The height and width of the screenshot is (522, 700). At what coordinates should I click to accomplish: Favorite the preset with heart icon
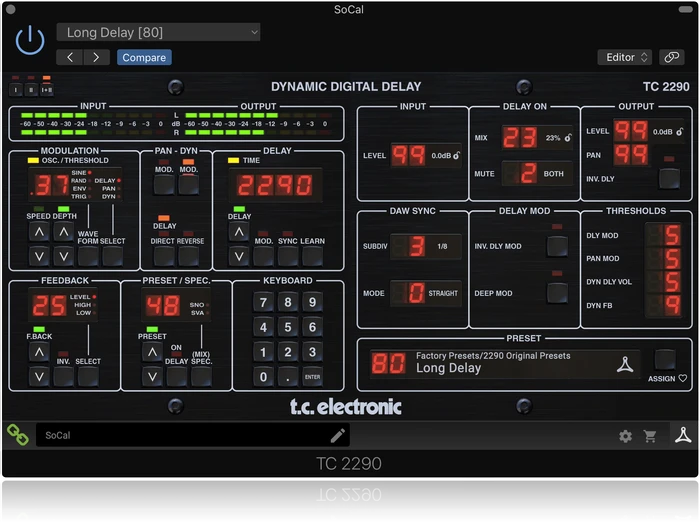pyautogui.click(x=683, y=378)
